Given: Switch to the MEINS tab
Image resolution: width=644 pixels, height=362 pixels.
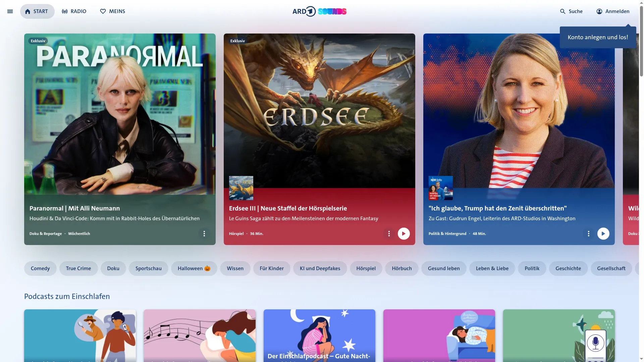Looking at the screenshot, I should [x=112, y=11].
